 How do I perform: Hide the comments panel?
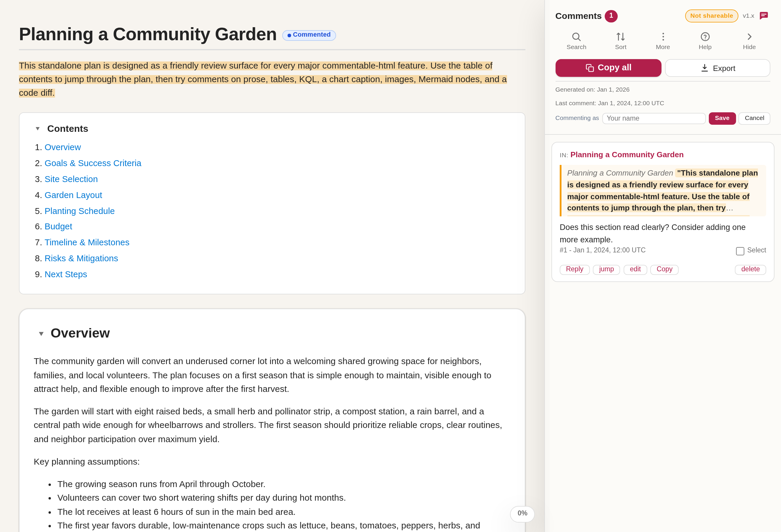click(749, 41)
